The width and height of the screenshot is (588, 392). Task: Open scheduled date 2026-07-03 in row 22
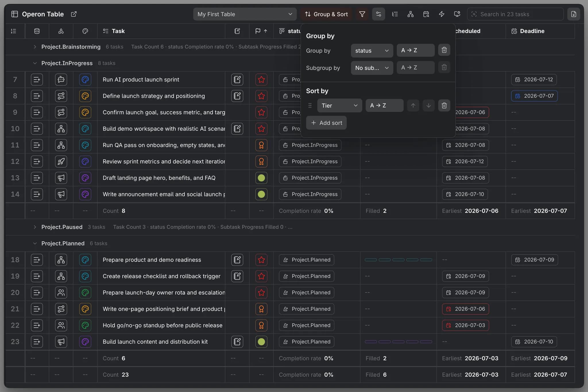tap(465, 325)
